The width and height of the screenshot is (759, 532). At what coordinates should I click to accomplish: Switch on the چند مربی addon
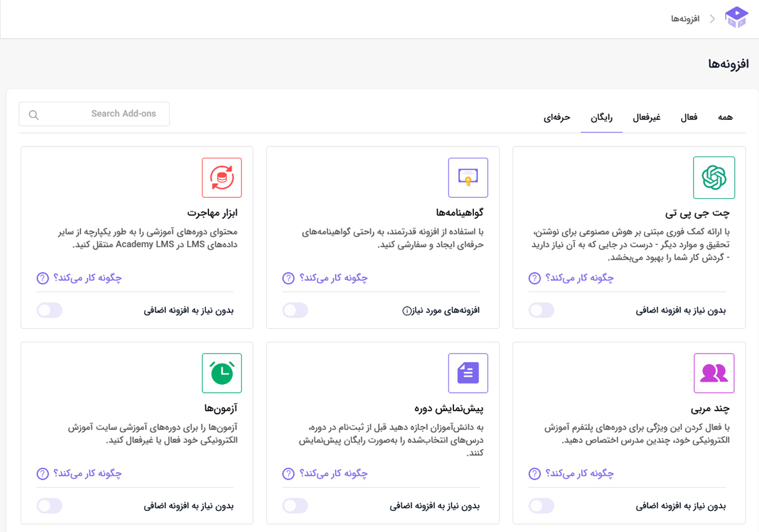click(x=541, y=506)
